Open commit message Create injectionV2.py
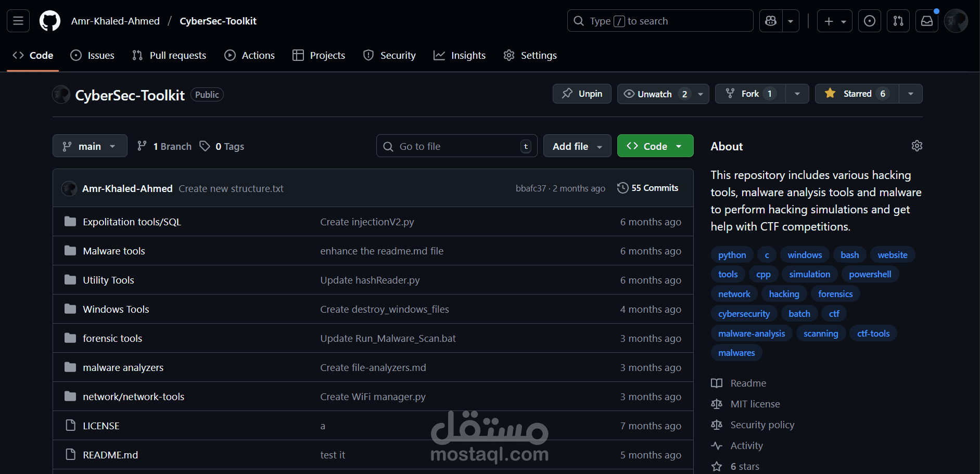The height and width of the screenshot is (474, 980). pos(367,222)
